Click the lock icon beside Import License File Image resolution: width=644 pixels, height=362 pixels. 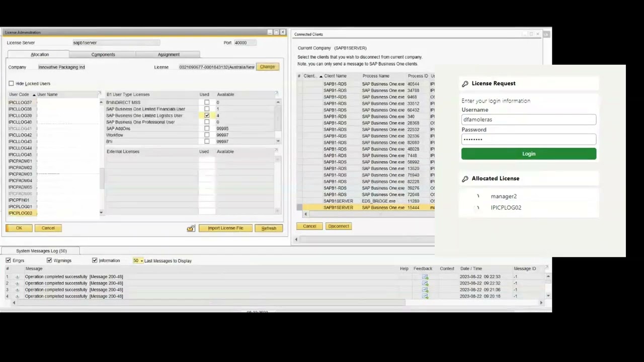190,228
